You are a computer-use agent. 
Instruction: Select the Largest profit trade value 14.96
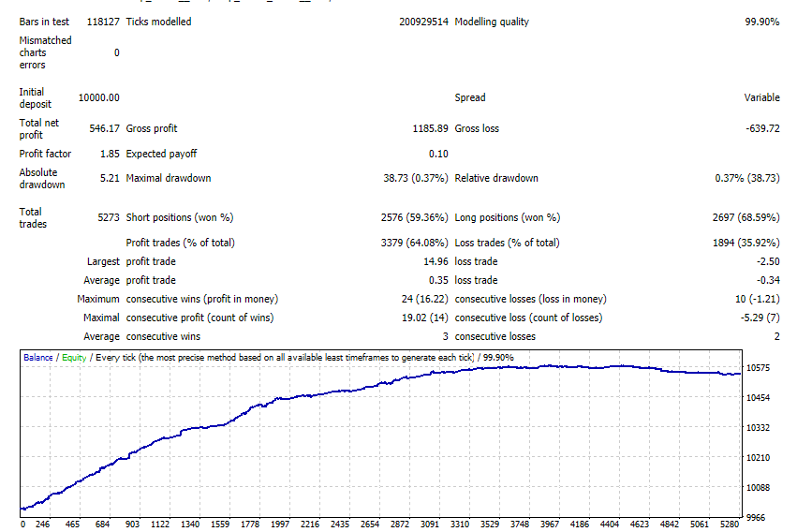[x=435, y=261]
